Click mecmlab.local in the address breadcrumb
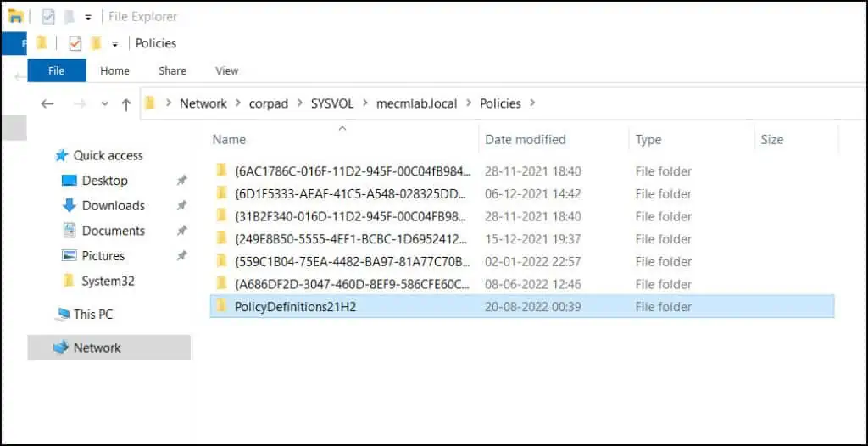868x446 pixels. [417, 103]
